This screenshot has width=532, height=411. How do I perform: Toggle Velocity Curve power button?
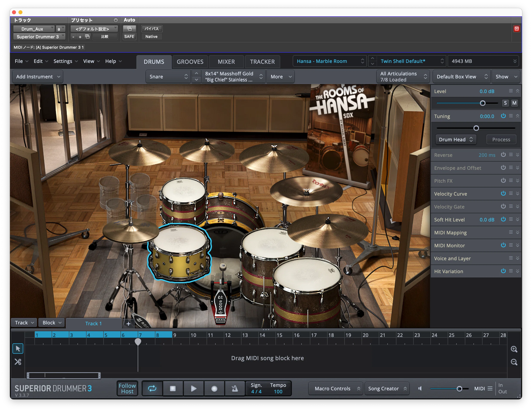pyautogui.click(x=503, y=194)
